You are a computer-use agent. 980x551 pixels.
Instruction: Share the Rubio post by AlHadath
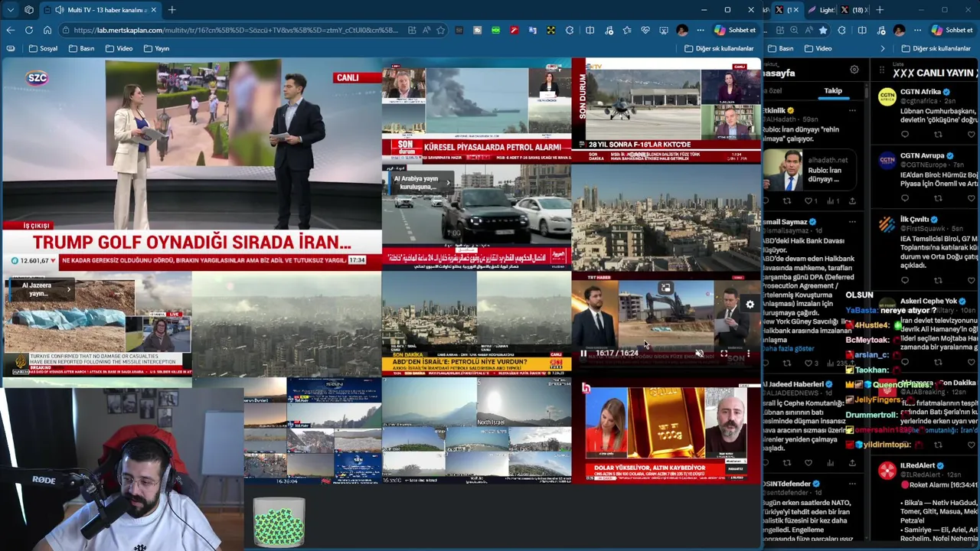pos(852,201)
